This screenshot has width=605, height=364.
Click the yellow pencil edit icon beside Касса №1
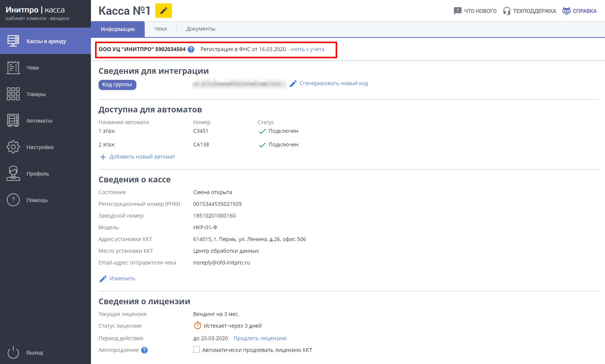164,11
